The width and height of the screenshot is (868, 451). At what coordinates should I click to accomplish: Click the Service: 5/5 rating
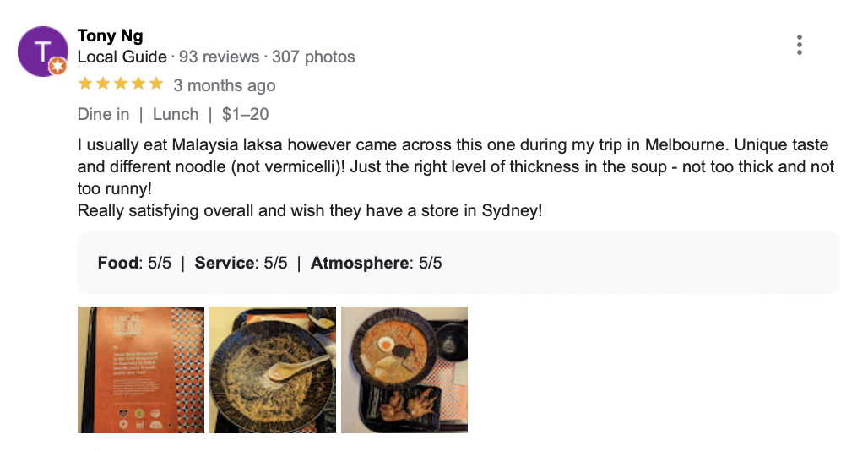(241, 263)
